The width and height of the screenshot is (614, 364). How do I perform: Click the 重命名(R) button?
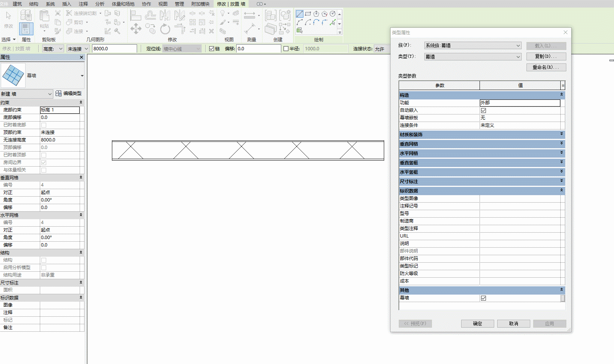pyautogui.click(x=546, y=67)
